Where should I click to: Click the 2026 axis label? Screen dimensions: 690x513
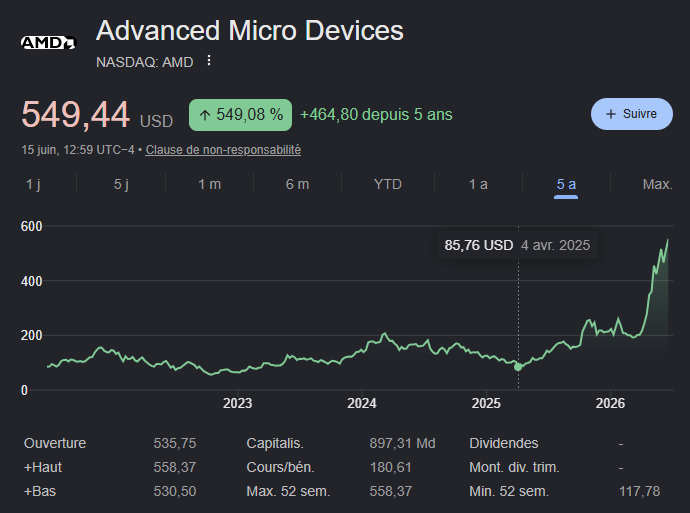[610, 403]
